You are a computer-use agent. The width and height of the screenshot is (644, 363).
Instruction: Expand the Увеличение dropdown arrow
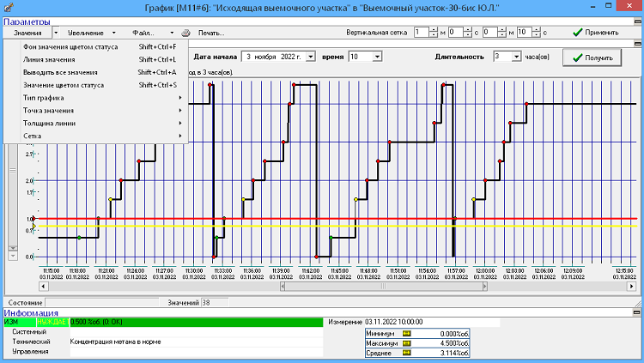point(113,33)
